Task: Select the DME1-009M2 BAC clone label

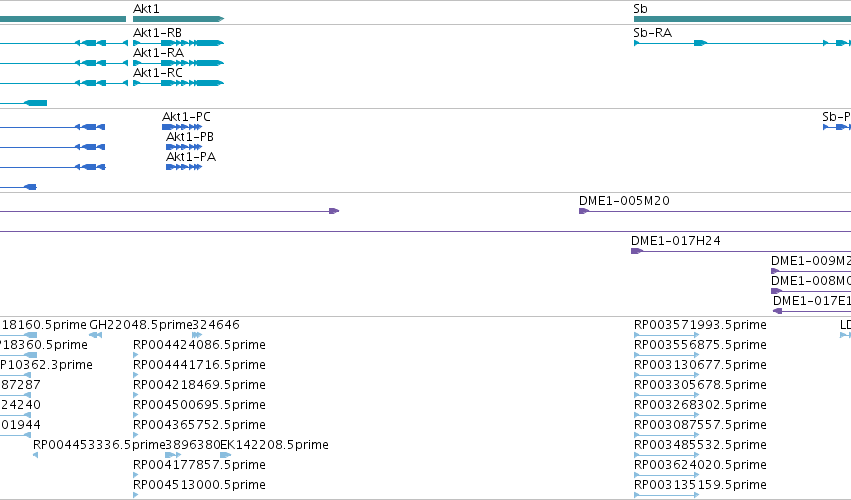Action: [811, 261]
